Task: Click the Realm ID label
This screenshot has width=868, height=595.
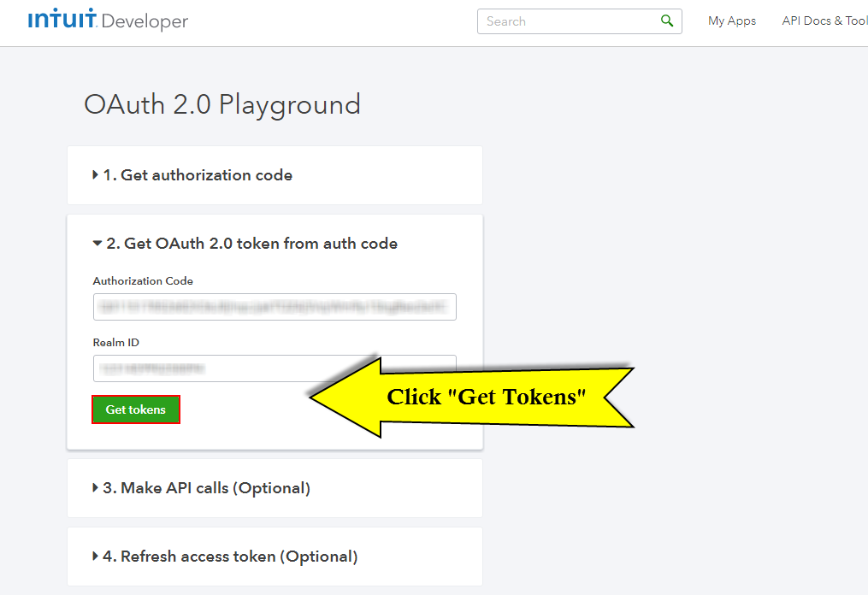Action: [116, 343]
